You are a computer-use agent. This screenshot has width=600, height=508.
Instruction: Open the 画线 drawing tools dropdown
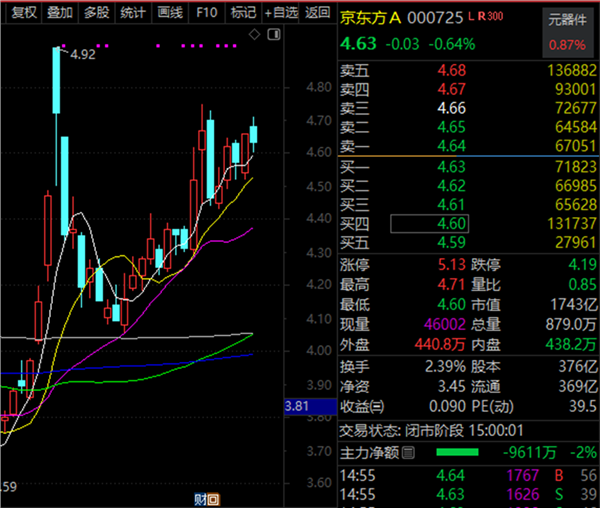click(x=170, y=13)
